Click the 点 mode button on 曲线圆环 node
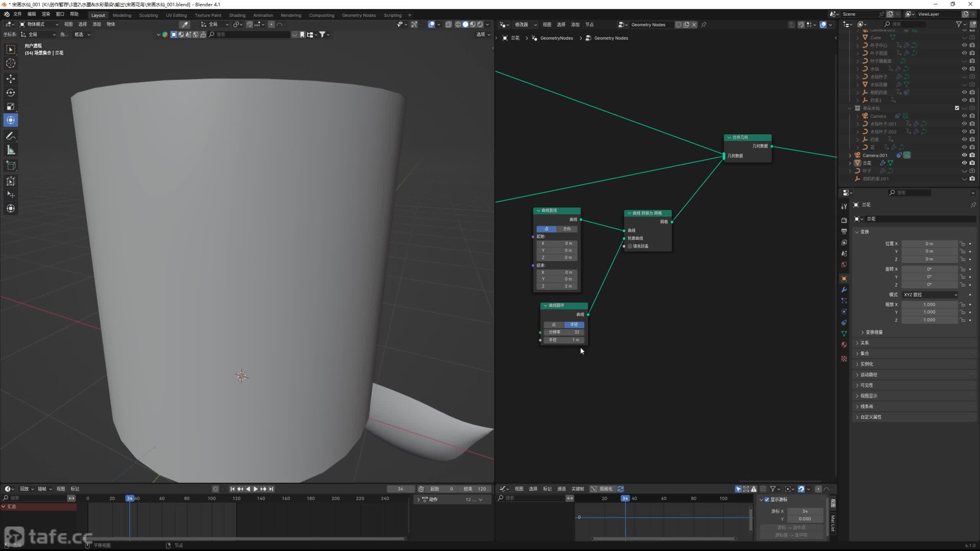Image resolution: width=980 pixels, height=551 pixels. (x=554, y=324)
